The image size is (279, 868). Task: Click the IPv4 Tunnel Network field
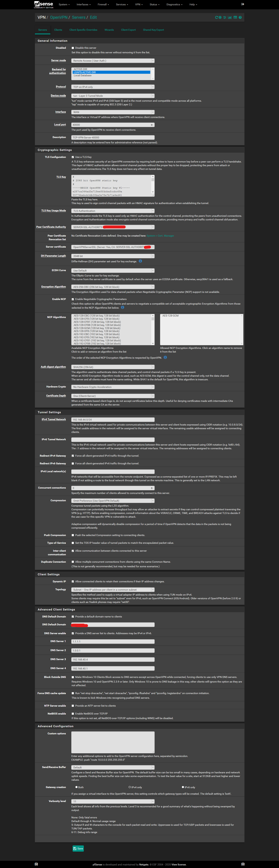coord(113,419)
